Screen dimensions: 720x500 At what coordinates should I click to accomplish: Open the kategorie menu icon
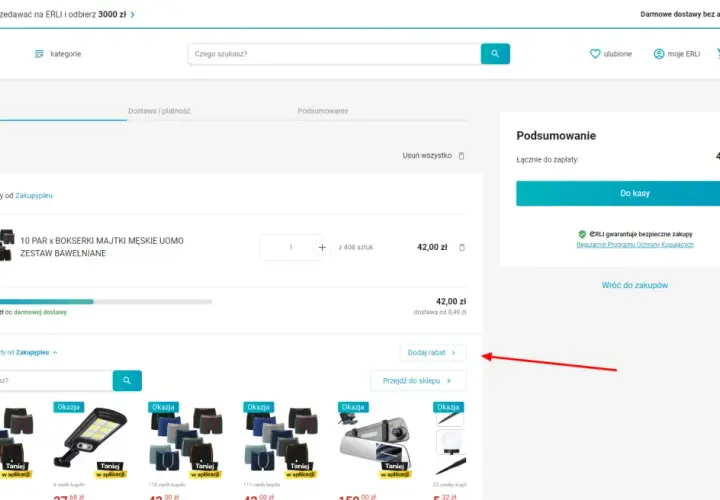(x=39, y=54)
